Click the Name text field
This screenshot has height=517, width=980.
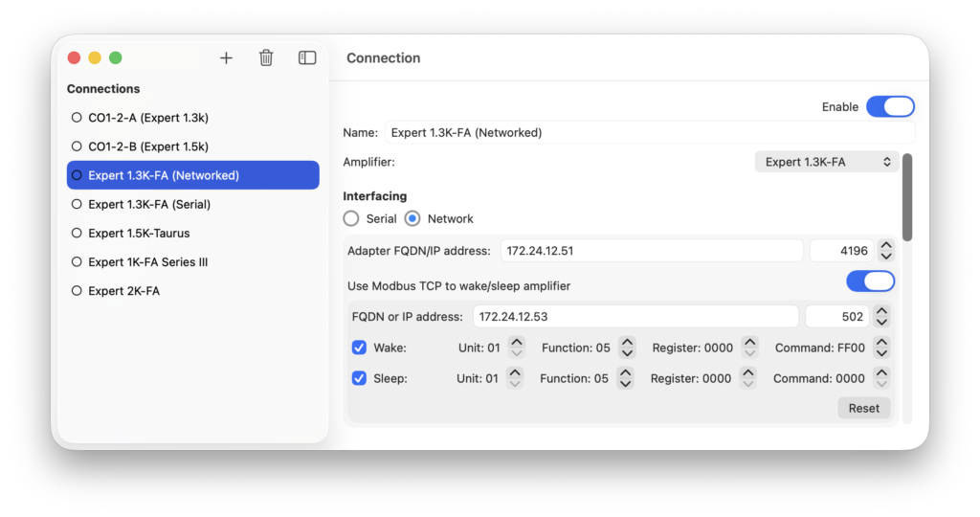pos(650,132)
